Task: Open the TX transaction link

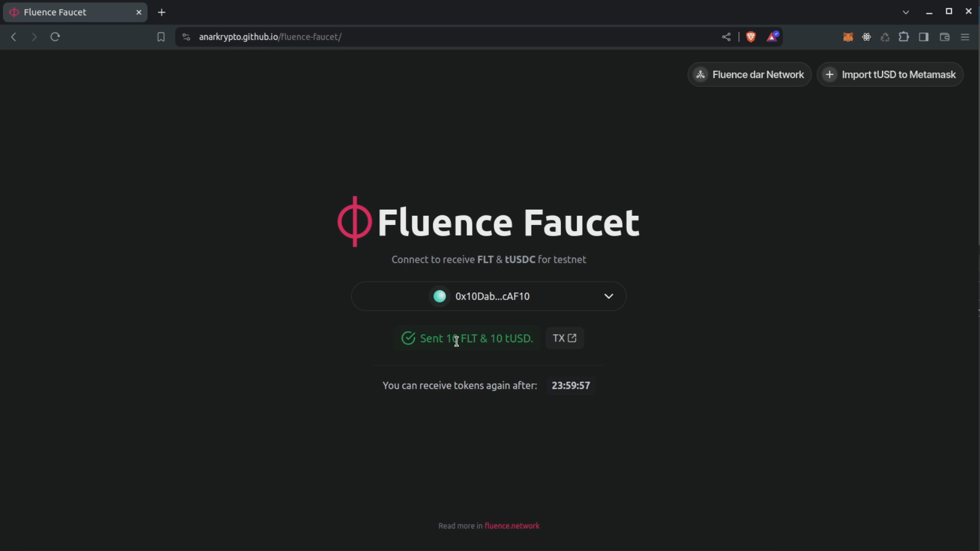Action: click(x=565, y=338)
